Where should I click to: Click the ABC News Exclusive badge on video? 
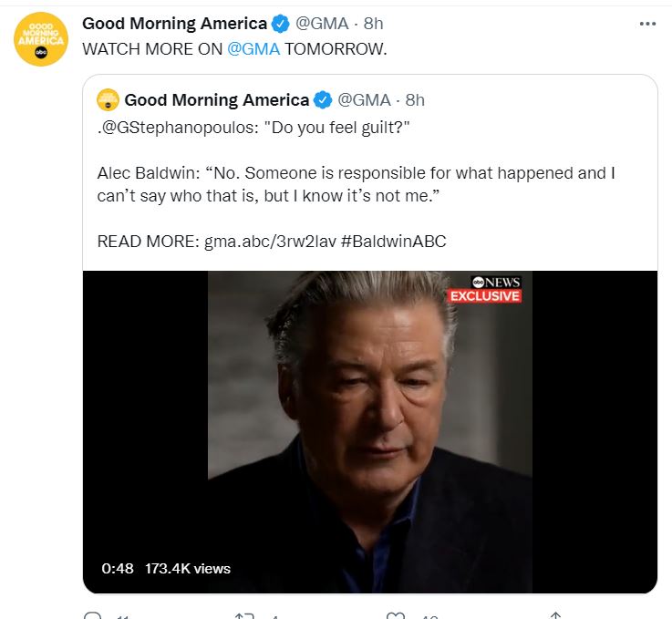pos(484,289)
